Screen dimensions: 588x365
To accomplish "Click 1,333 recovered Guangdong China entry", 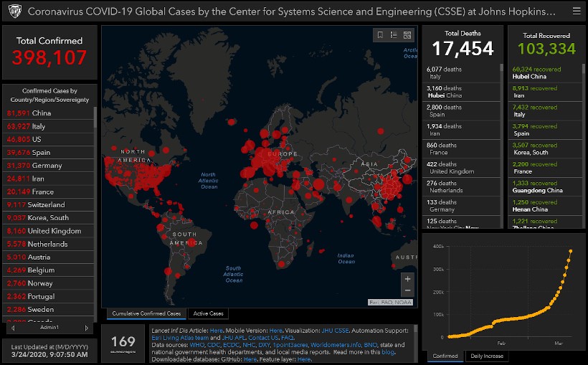I will [545, 187].
